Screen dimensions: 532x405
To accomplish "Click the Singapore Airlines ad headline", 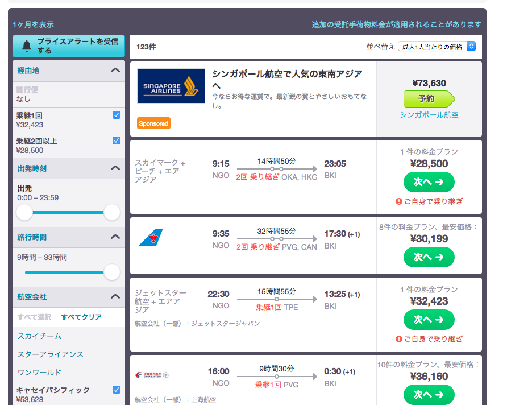I will (287, 78).
